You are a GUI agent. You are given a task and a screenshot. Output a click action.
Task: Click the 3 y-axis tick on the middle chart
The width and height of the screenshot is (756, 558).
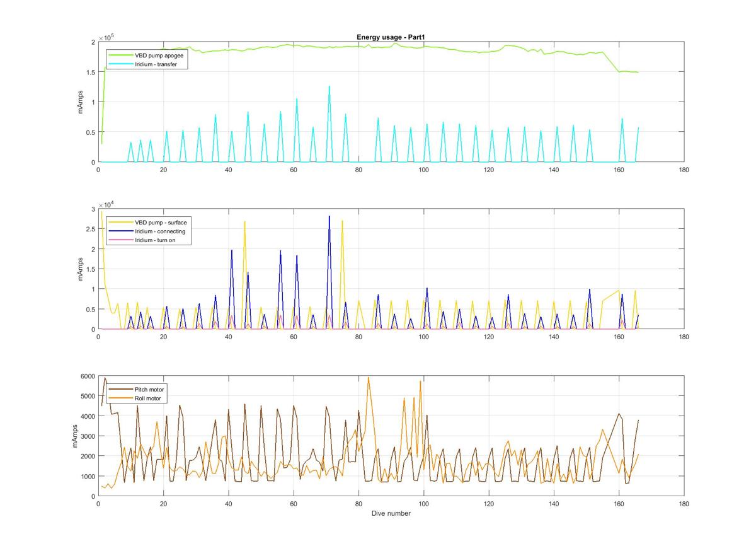pyautogui.click(x=93, y=209)
